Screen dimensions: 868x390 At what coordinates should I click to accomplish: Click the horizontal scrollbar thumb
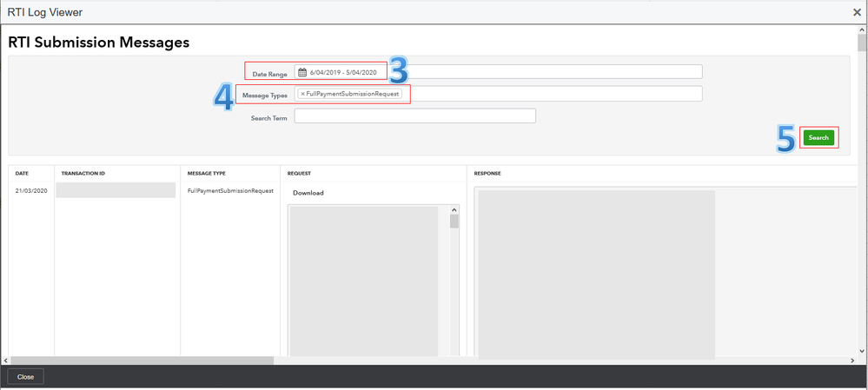pos(142,360)
